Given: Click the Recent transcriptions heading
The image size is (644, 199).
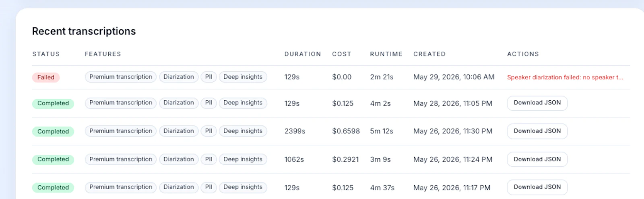Looking at the screenshot, I should coord(84,31).
